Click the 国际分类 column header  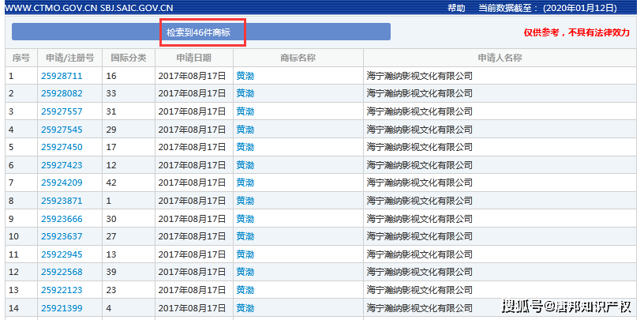coord(129,58)
